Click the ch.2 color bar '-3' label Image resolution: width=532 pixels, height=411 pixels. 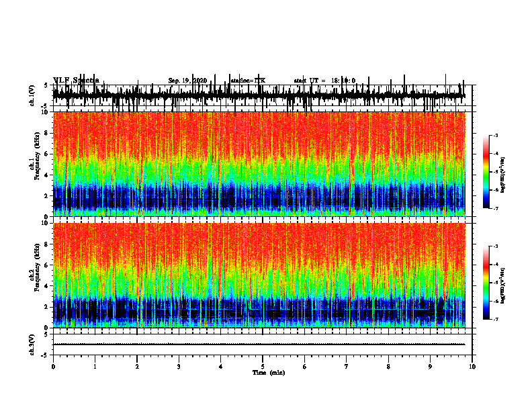(x=496, y=246)
